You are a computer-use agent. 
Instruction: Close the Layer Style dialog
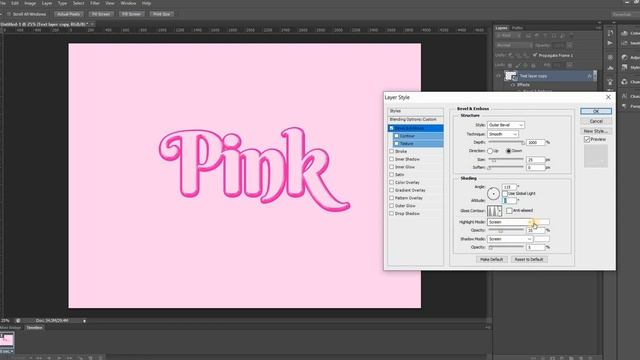tap(608, 97)
